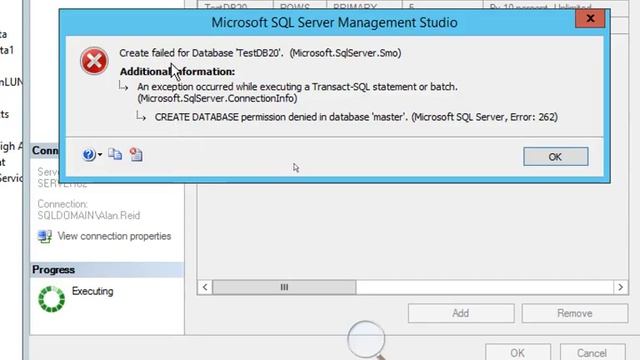The image size is (640, 360).
Task: Click the red error icon
Action: point(94,61)
